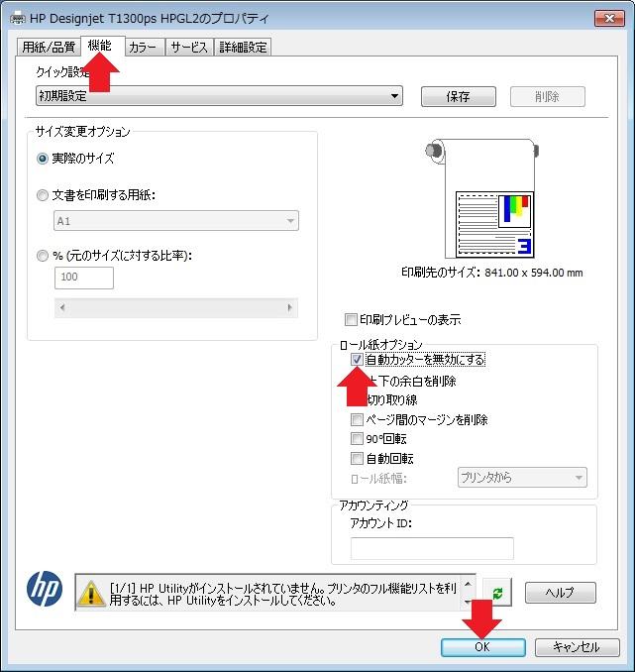Click the ヘルプ button
The width and height of the screenshot is (635, 672).
tap(561, 593)
